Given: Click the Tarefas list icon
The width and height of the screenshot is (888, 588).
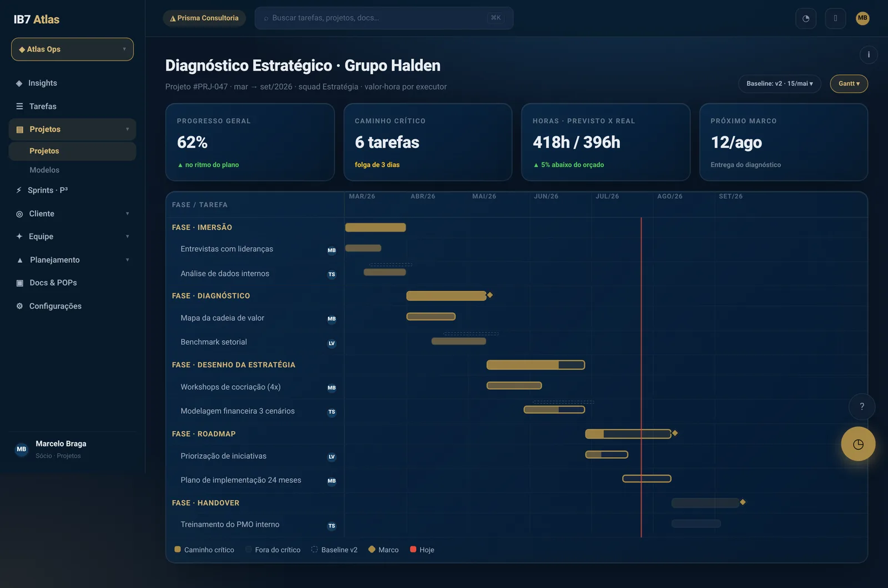Looking at the screenshot, I should coord(19,107).
